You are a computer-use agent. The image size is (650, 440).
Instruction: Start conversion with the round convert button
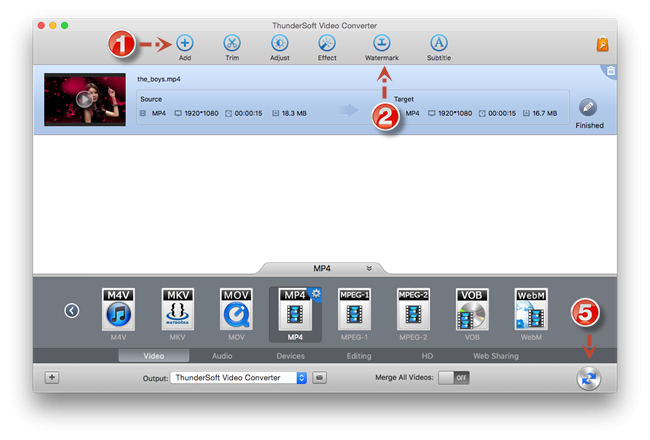coord(589,378)
